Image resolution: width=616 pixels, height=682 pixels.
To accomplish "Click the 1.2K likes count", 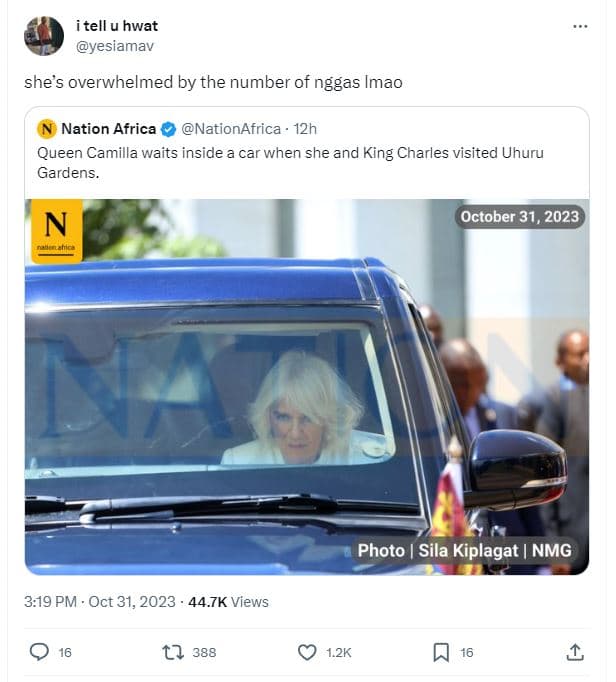I will tap(339, 653).
